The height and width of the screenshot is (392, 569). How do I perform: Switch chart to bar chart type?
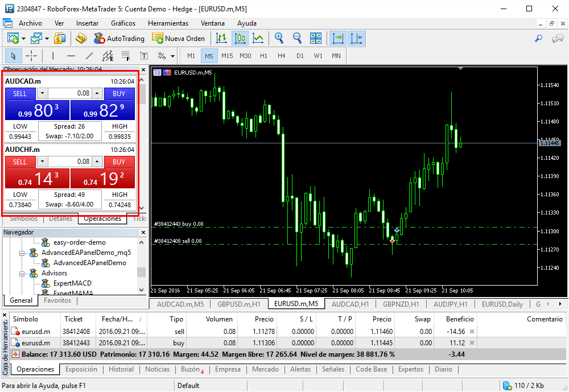pyautogui.click(x=221, y=38)
